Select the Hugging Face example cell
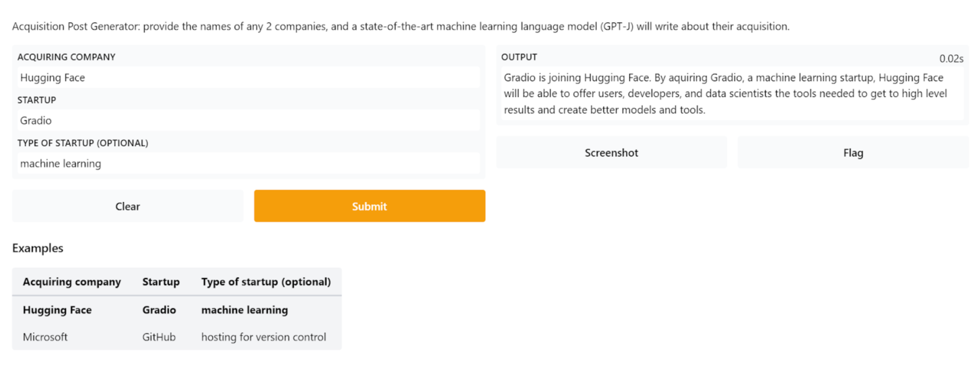Screen dimensions: 980x371 [57, 310]
